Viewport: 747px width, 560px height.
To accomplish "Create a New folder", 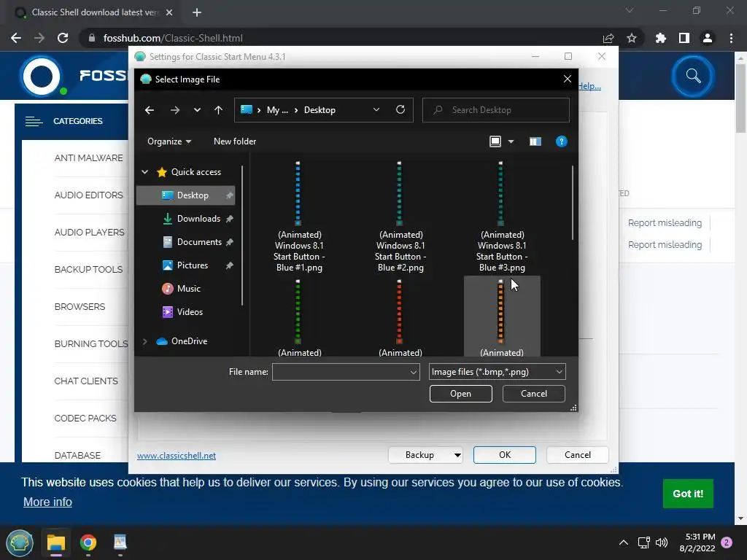I will pos(235,141).
